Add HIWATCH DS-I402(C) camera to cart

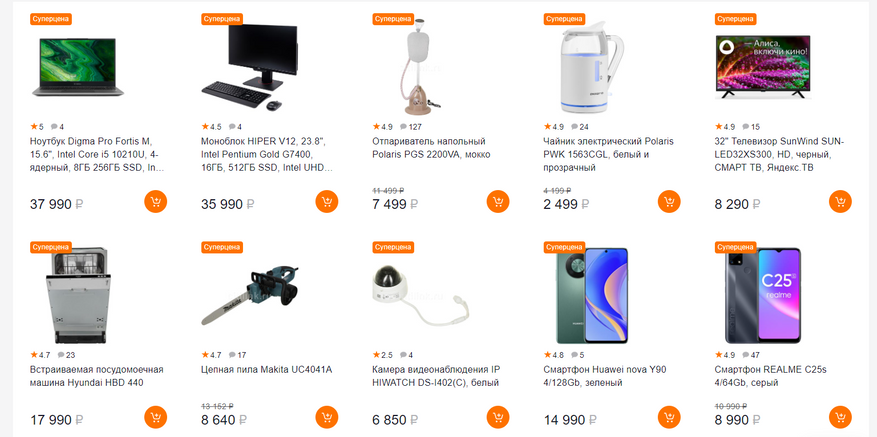click(498, 417)
